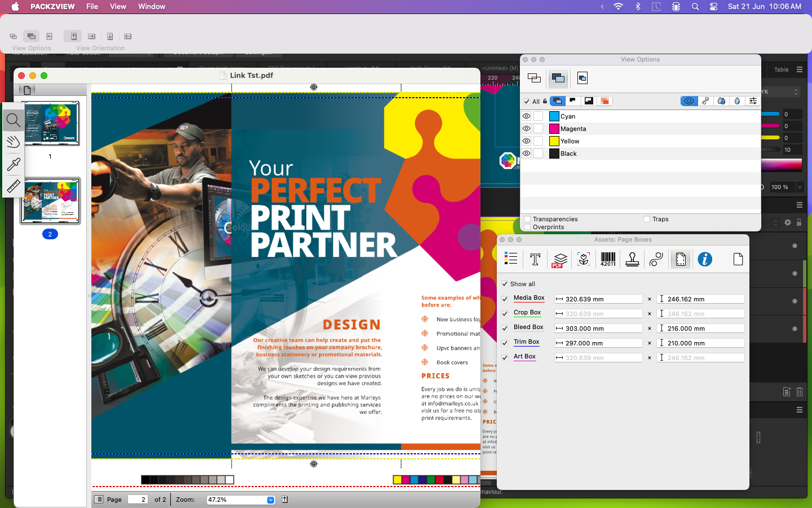Switch to wireframe outline view in View Options panel
This screenshot has width=812, height=508.
click(534, 78)
